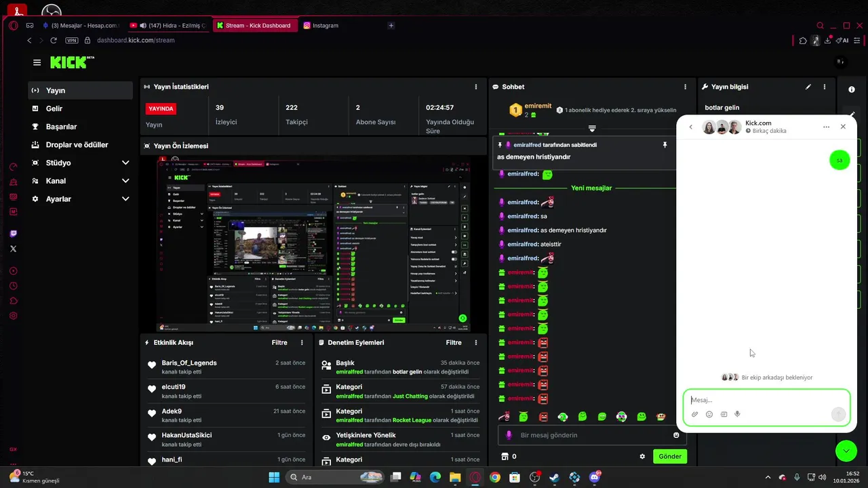Click info icon at top right panel

(851, 89)
